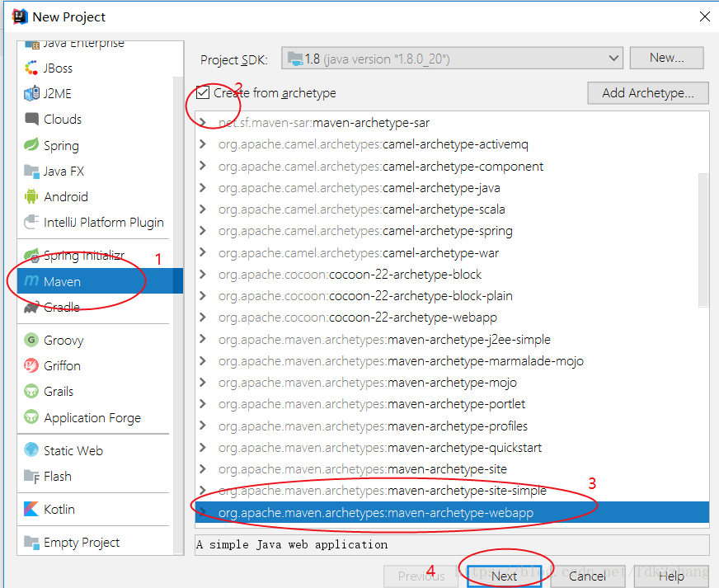Click the archetype list vertical scrollbar
Viewport: 719px width, 588px height.
coord(703,239)
